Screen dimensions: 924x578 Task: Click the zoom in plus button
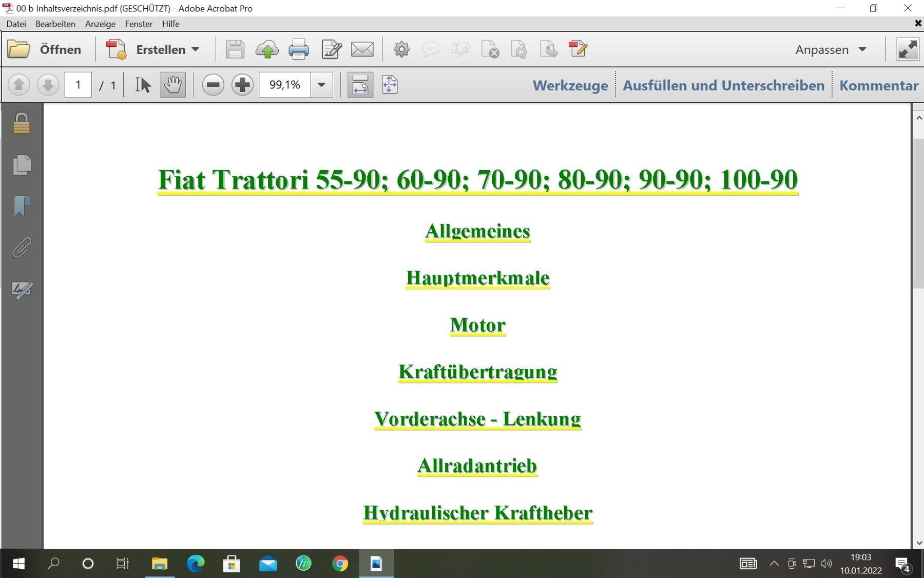[x=242, y=85]
